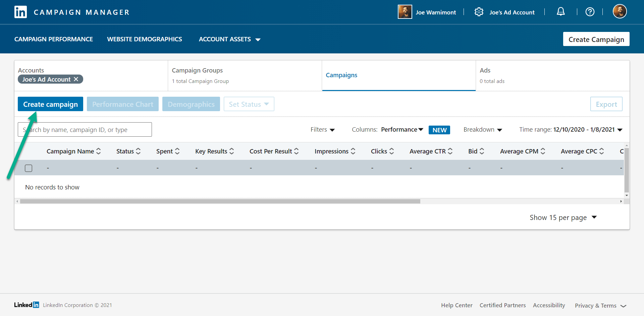Image resolution: width=644 pixels, height=316 pixels.
Task: Click Joe Warnimont profile thumbnail
Action: [405, 12]
